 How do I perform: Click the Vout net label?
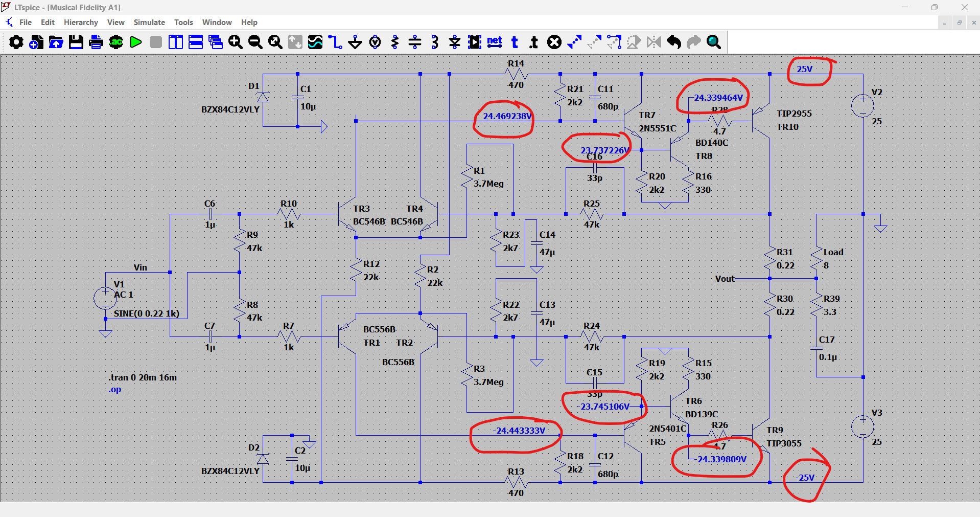pos(725,279)
